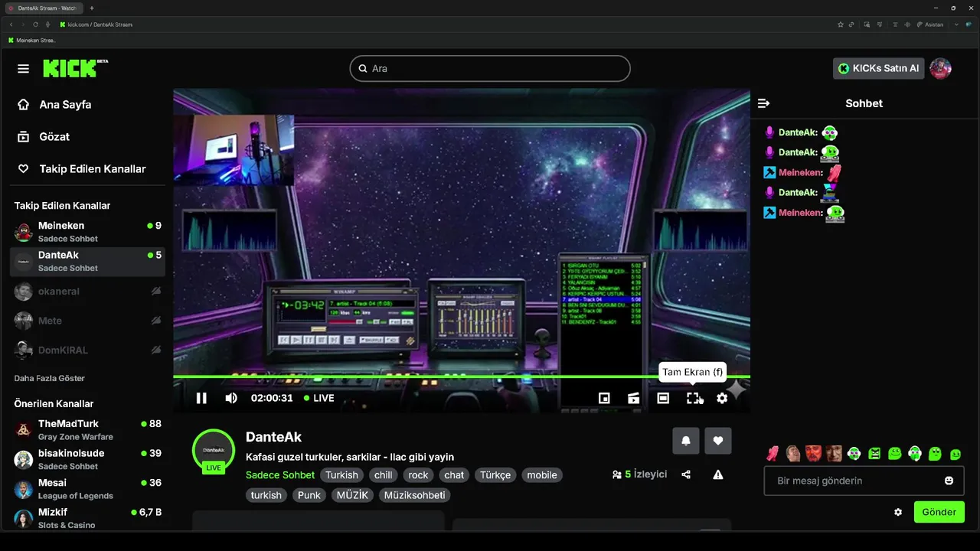The height and width of the screenshot is (551, 980).
Task: Pause the live stream
Action: 201,398
